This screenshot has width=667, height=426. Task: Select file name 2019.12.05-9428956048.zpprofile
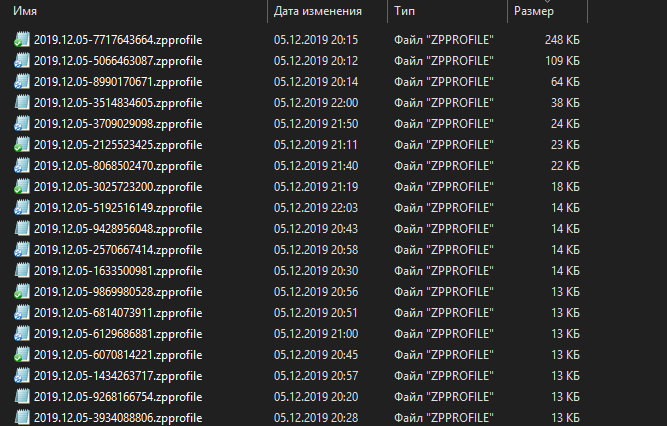118,229
